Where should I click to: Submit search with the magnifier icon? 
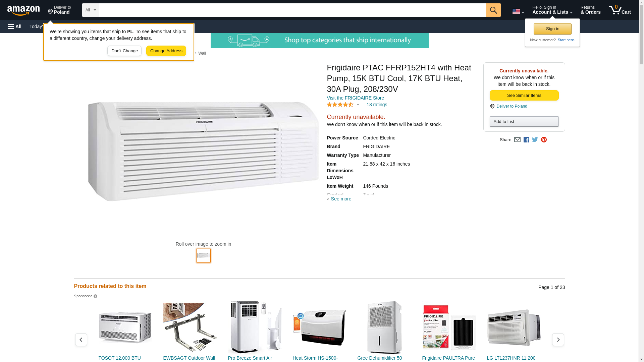click(x=493, y=10)
